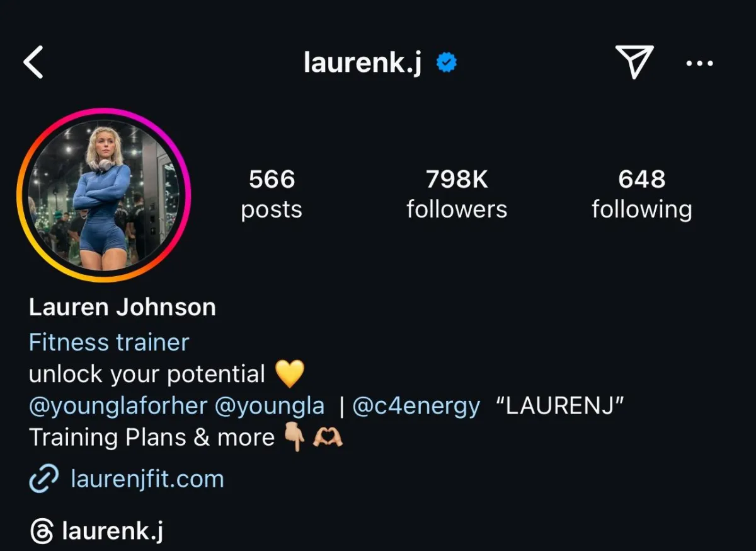Open the @youngla profile mention
756x551 pixels.
[x=270, y=406]
